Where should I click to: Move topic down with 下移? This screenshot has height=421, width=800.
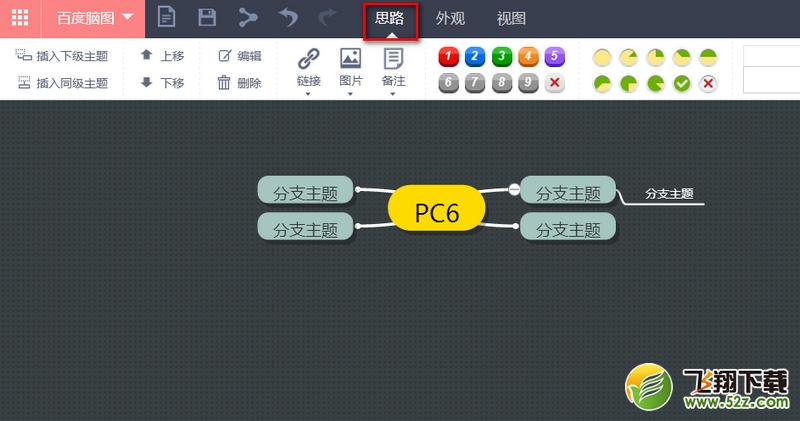click(x=162, y=83)
